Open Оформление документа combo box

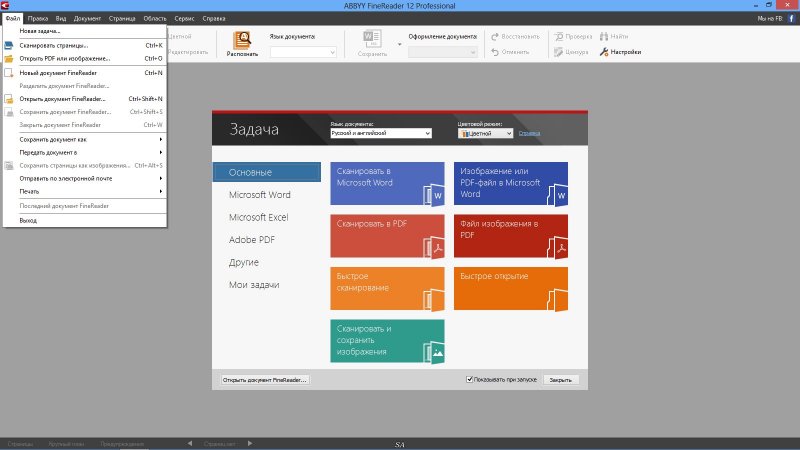pyautogui.click(x=443, y=52)
